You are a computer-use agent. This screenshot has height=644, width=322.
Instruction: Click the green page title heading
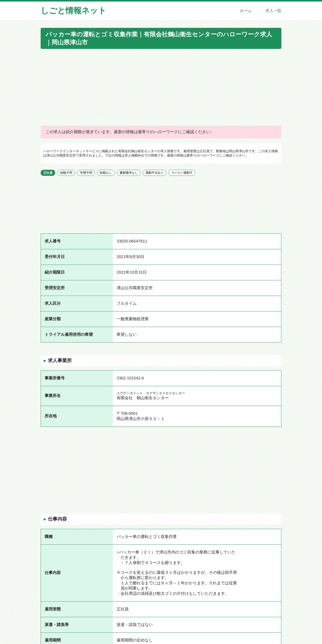(161, 38)
